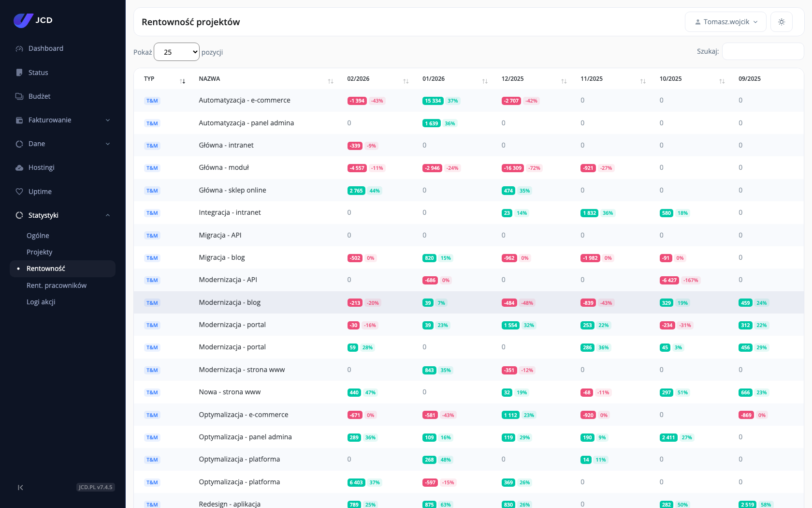812x508 pixels.
Task: Open Logi akcji link
Action: [x=41, y=302]
